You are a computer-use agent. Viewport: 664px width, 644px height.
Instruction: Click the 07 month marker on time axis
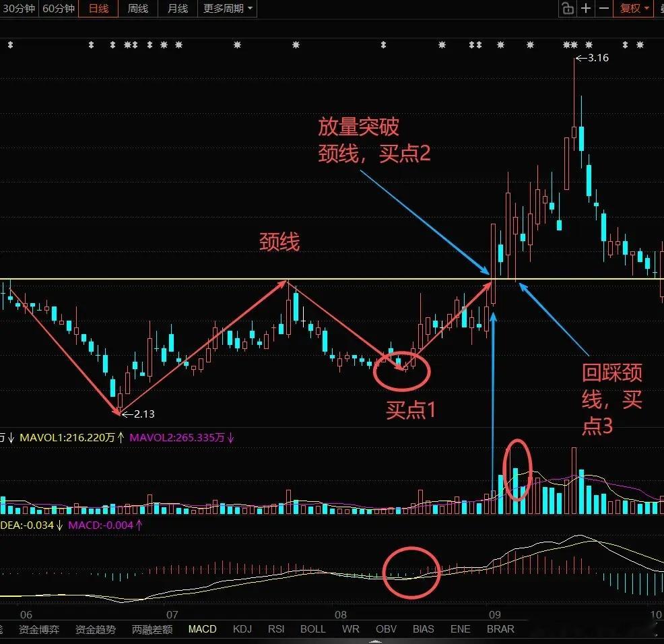pos(172,614)
